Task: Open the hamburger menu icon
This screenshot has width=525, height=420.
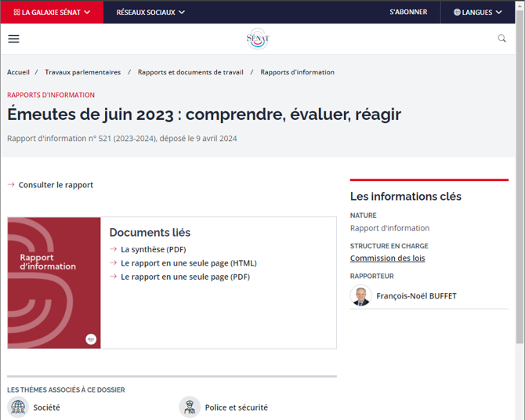Action: [14, 39]
